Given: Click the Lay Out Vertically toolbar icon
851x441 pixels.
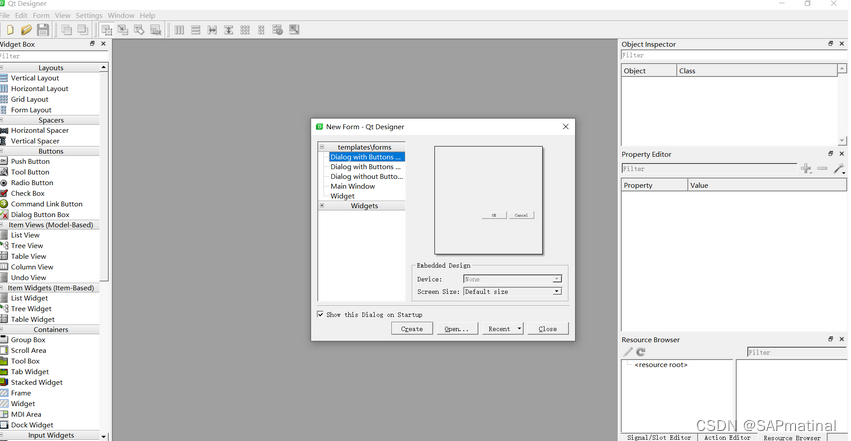Looking at the screenshot, I should click(196, 30).
